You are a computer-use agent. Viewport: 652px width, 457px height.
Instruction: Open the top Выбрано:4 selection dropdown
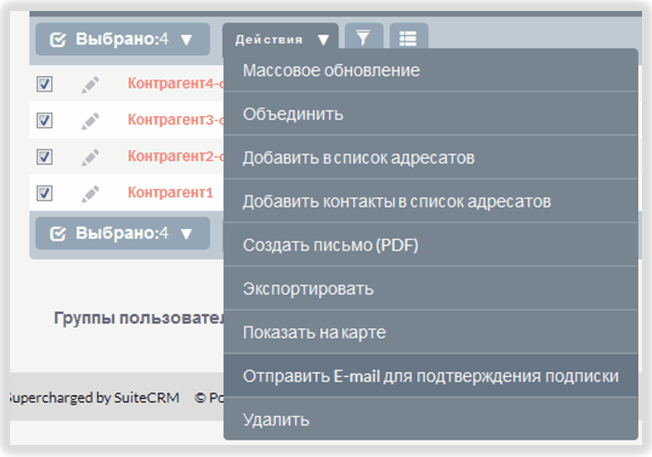coord(122,39)
